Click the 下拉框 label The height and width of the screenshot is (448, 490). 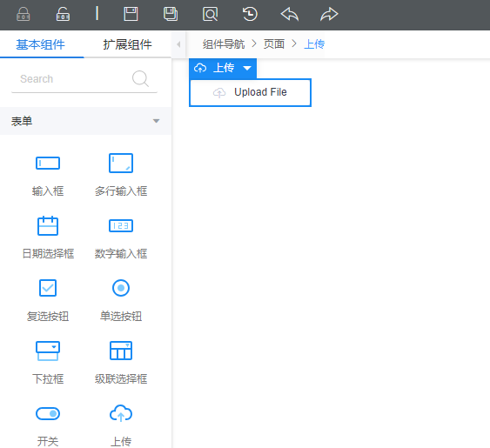coord(48,379)
